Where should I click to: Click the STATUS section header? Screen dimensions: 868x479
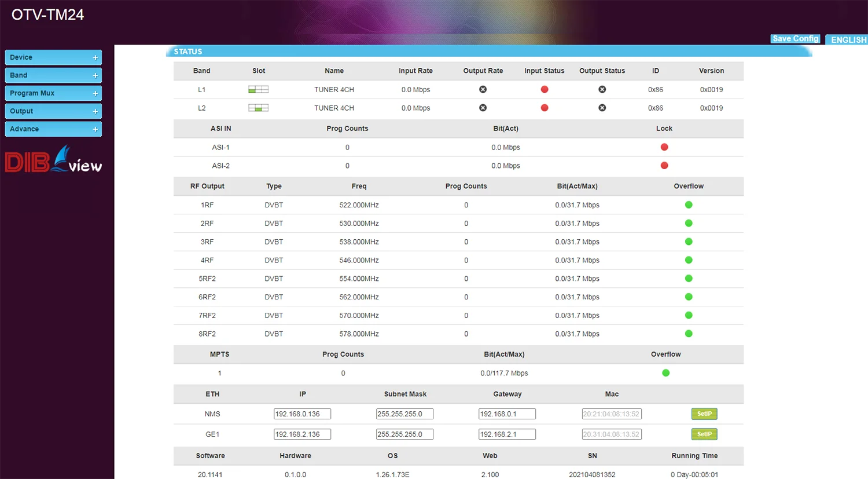coord(188,52)
